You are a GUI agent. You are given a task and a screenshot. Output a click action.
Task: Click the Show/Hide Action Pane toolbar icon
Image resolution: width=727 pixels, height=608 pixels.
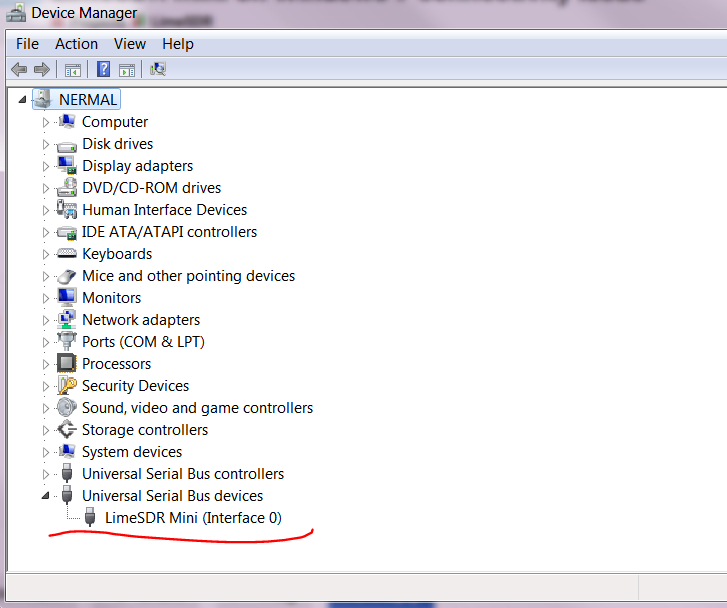coord(127,70)
